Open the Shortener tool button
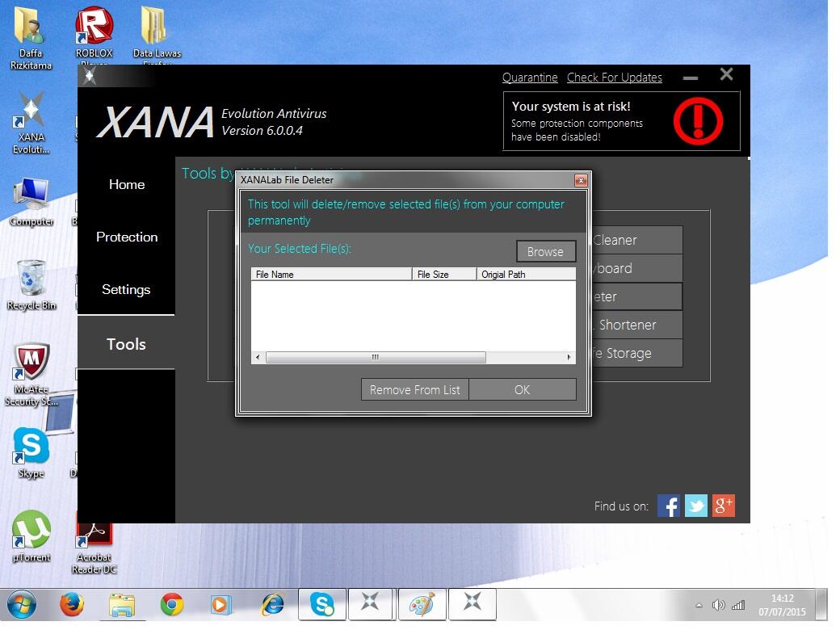 (637, 325)
